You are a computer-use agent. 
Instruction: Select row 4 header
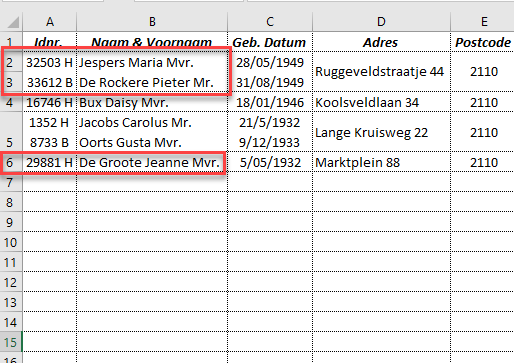(x=10, y=102)
